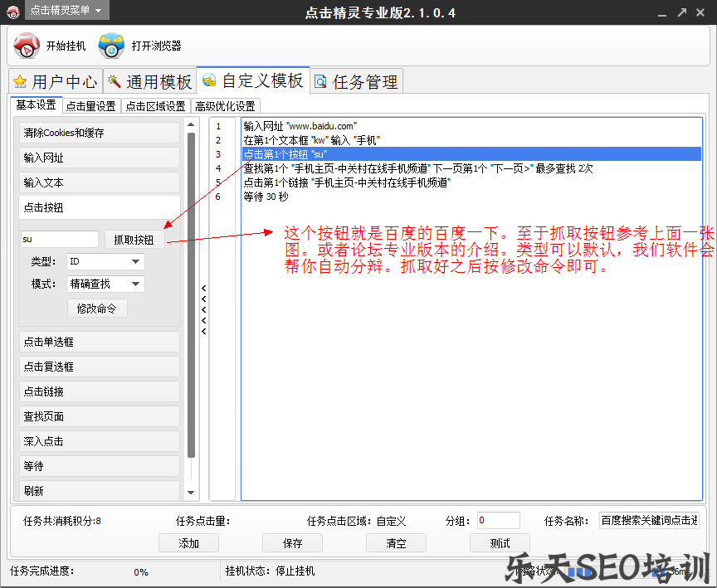The image size is (717, 588).
Task: Select the star icon on 用户中心 tab
Action: click(22, 80)
